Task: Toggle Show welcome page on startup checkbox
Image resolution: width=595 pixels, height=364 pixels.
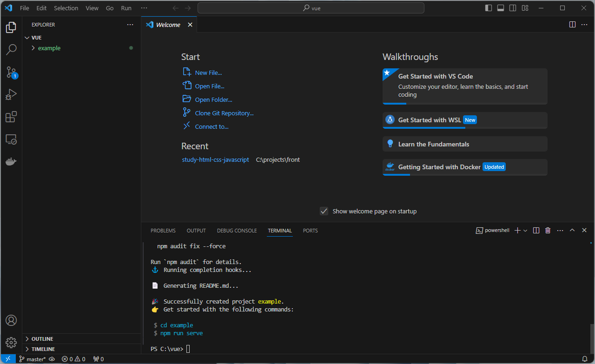Action: pos(324,211)
